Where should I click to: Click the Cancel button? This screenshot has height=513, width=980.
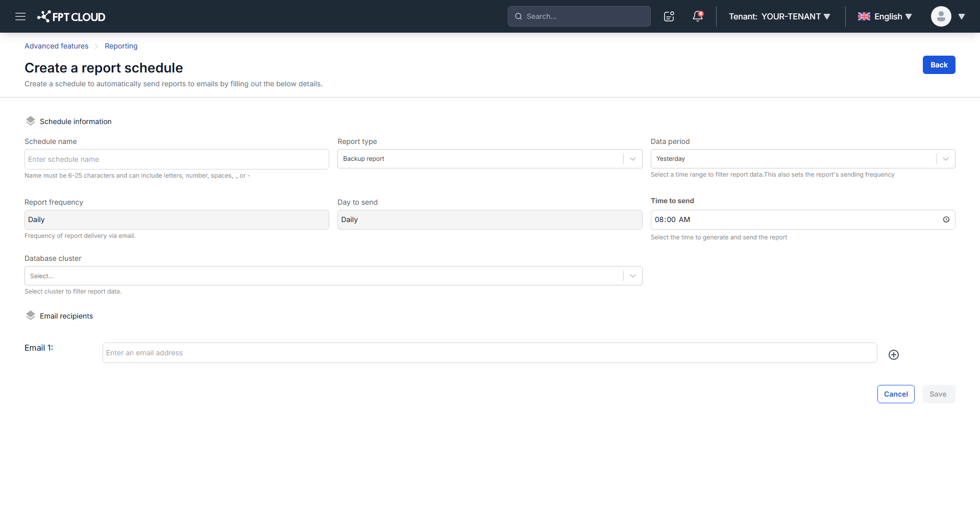pos(896,394)
